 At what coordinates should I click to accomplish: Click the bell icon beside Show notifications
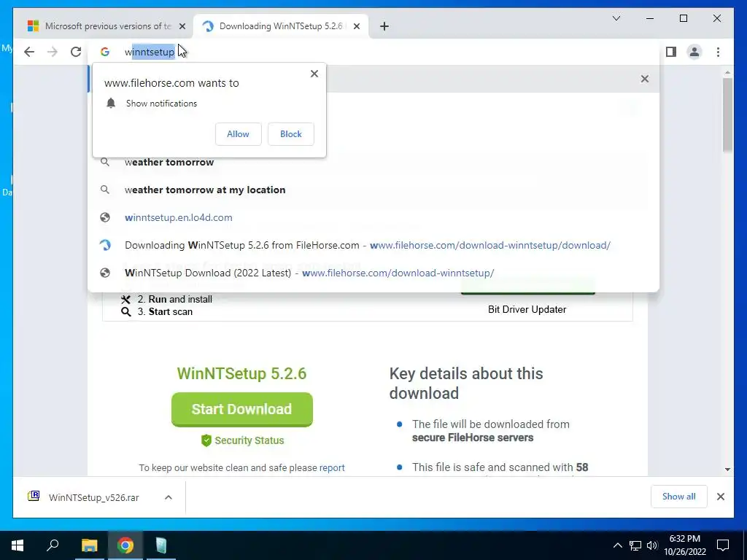[111, 104]
